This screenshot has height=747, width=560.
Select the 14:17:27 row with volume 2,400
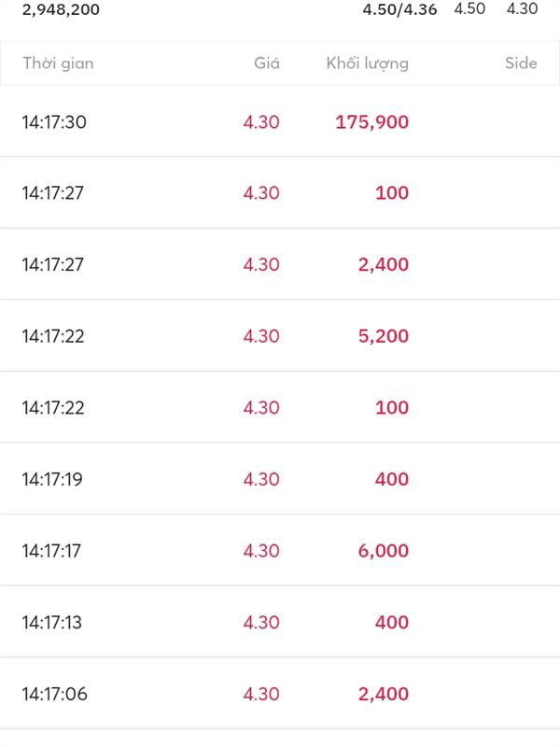pyautogui.click(x=280, y=264)
